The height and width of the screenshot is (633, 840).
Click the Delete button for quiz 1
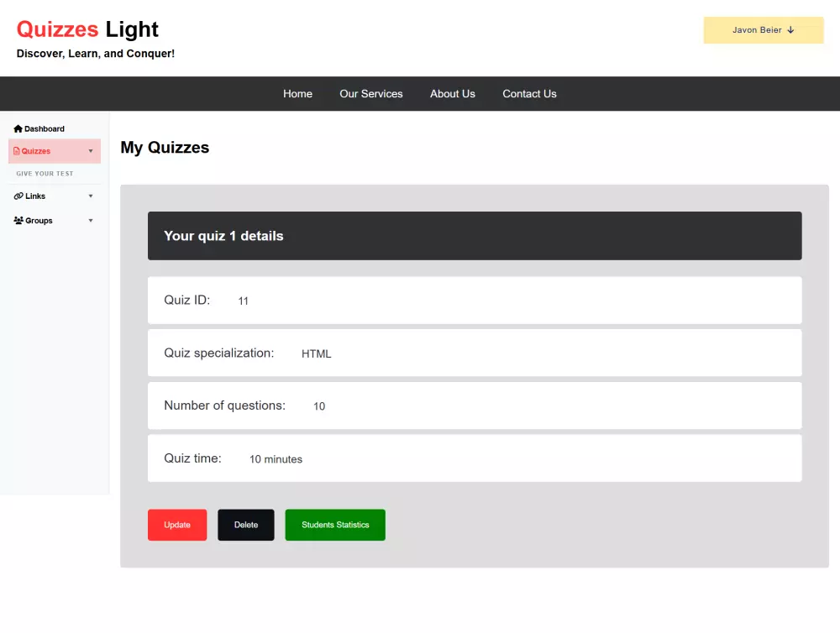coord(245,524)
